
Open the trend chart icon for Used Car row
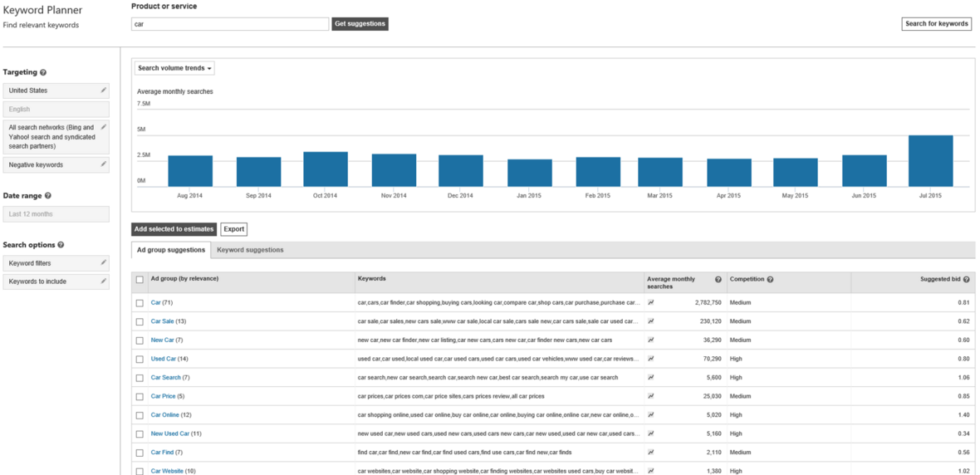pos(650,359)
